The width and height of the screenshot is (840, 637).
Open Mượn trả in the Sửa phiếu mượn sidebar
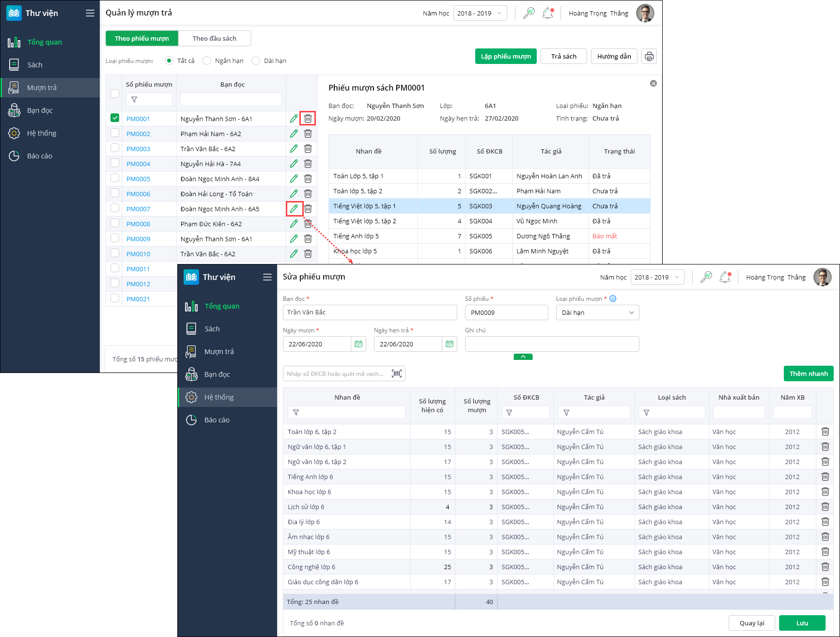228,352
